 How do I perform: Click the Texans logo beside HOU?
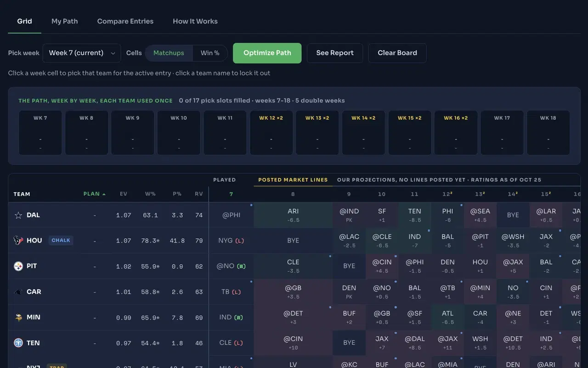[18, 241]
